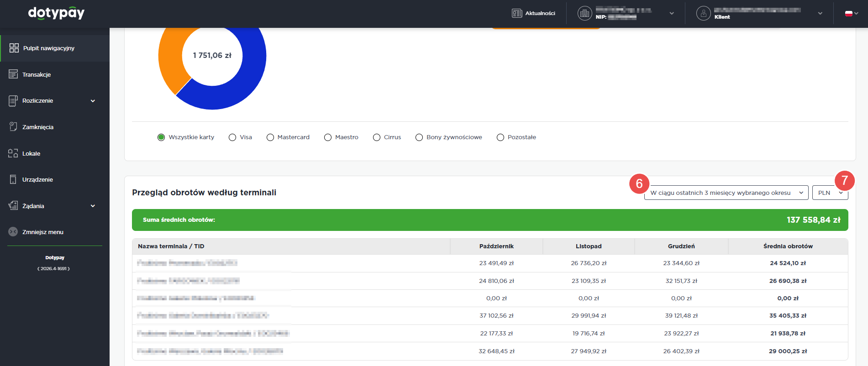
Task: Open the PLN currency dropdown
Action: [830, 193]
